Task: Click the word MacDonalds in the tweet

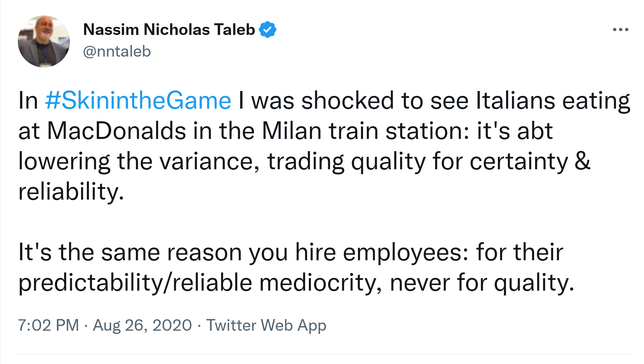Action: [x=116, y=131]
